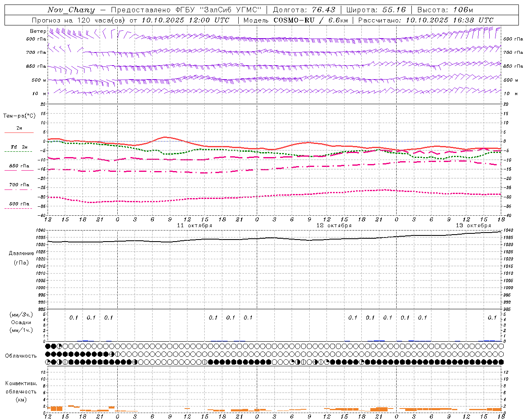Click the '(км)' kilometers unit label
Image resolution: width=525 pixels, height=420 pixels.
pyautogui.click(x=21, y=399)
